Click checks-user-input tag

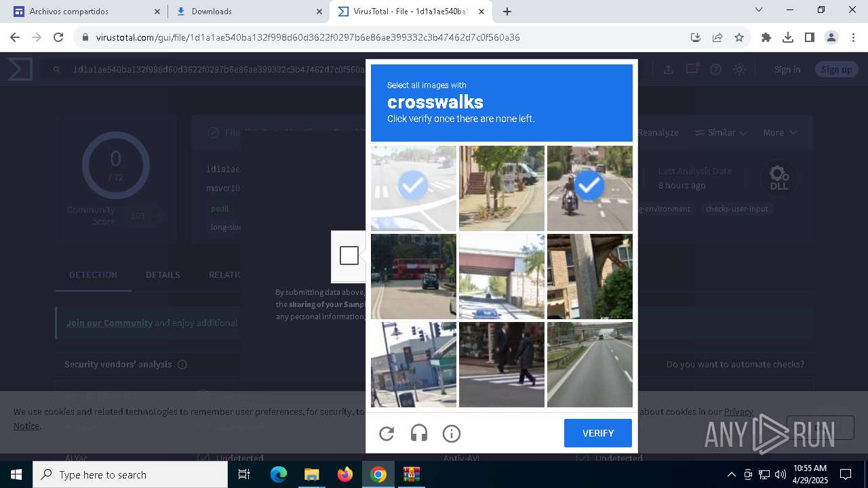click(x=736, y=209)
